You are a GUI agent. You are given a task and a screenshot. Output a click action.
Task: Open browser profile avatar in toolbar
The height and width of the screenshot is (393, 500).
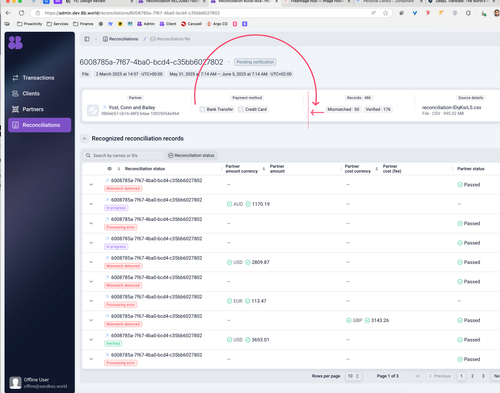tap(497, 13)
